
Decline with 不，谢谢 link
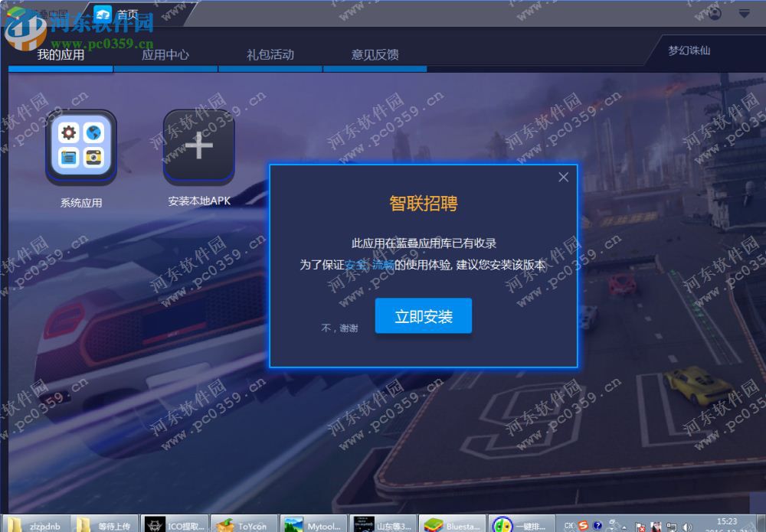coord(339,328)
